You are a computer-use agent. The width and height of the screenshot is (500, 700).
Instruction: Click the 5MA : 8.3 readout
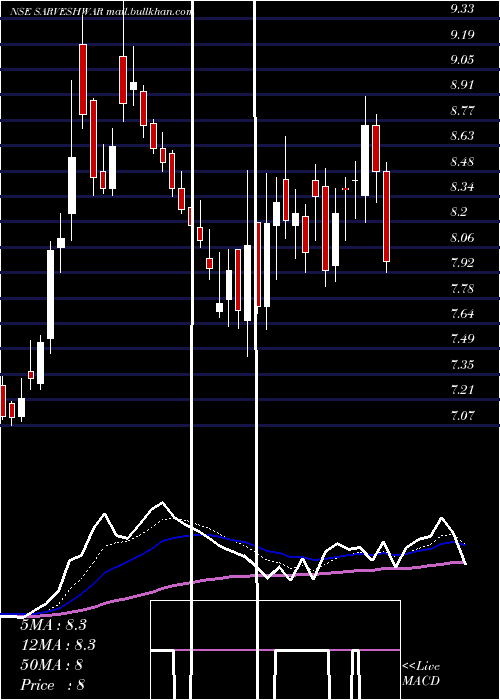(53, 625)
